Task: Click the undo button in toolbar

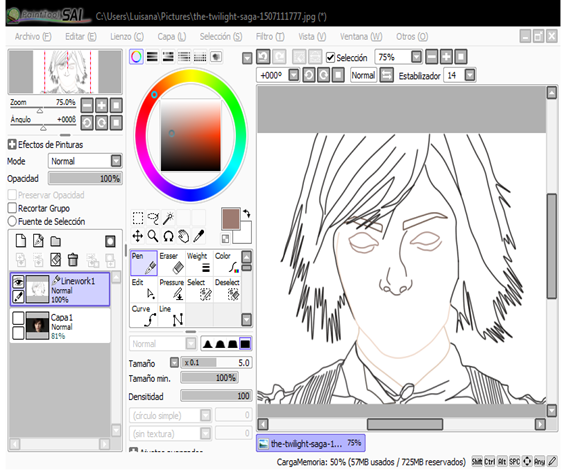Action: (263, 57)
